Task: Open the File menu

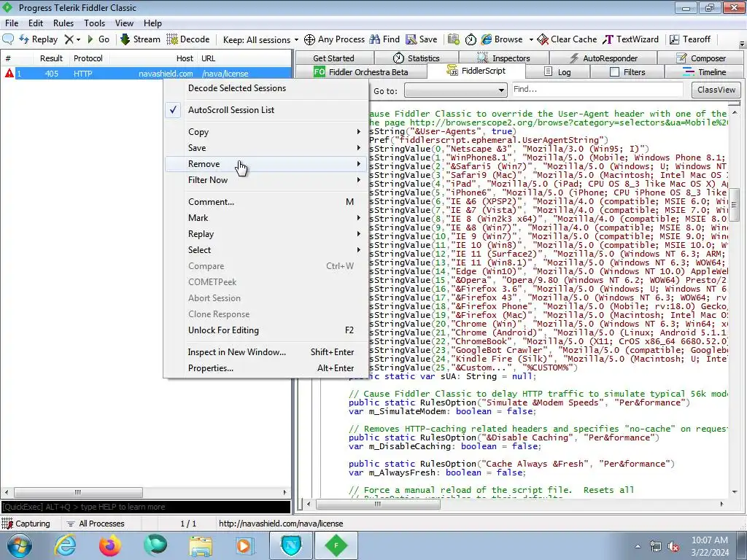Action: 12,23
